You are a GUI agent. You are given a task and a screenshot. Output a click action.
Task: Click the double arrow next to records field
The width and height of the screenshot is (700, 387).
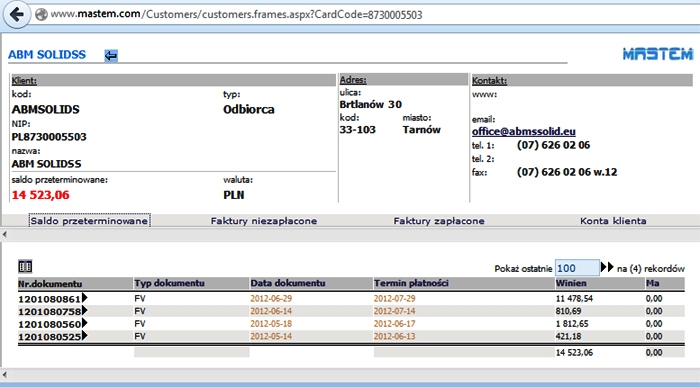[607, 267]
